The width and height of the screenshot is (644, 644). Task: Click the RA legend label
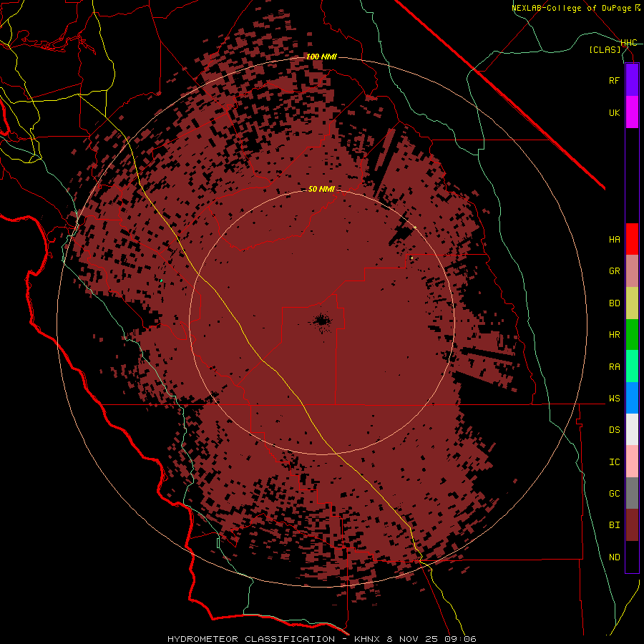click(x=614, y=367)
